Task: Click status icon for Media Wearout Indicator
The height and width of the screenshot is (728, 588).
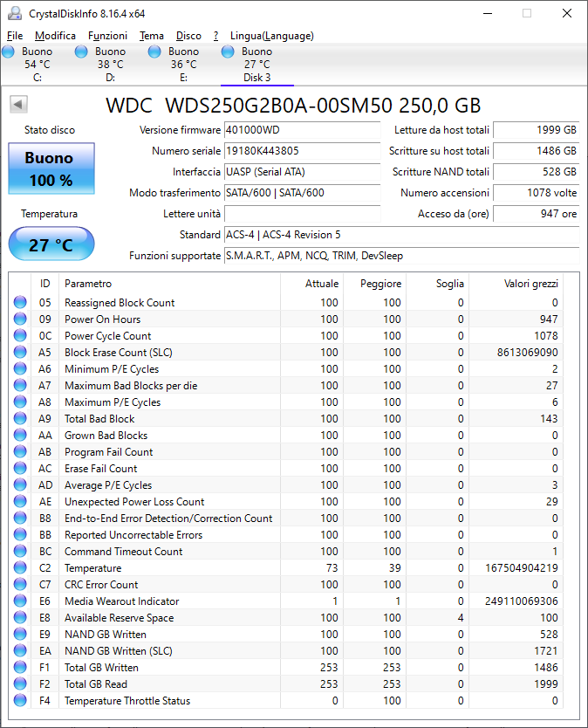Action: pyautogui.click(x=20, y=601)
